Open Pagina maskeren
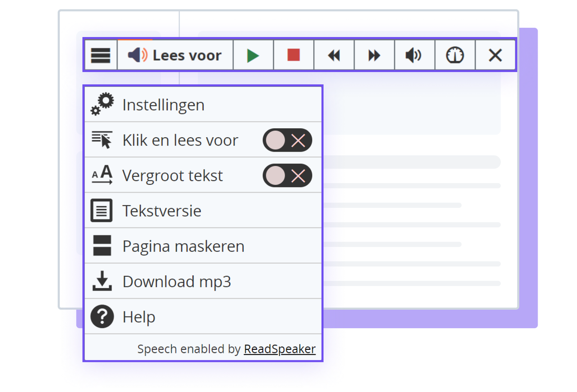This screenshot has width=577, height=392. coord(183,245)
